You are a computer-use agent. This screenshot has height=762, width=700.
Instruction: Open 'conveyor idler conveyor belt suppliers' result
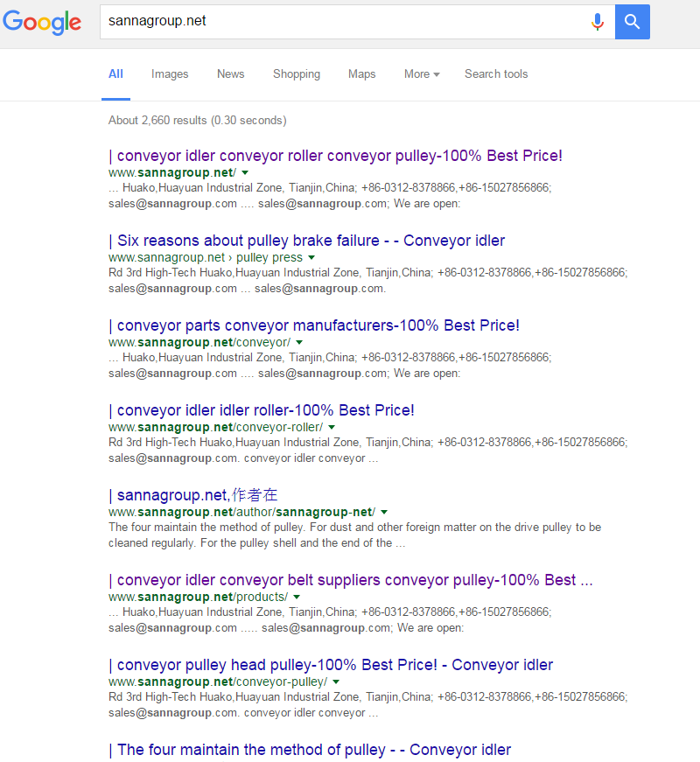[x=351, y=580]
